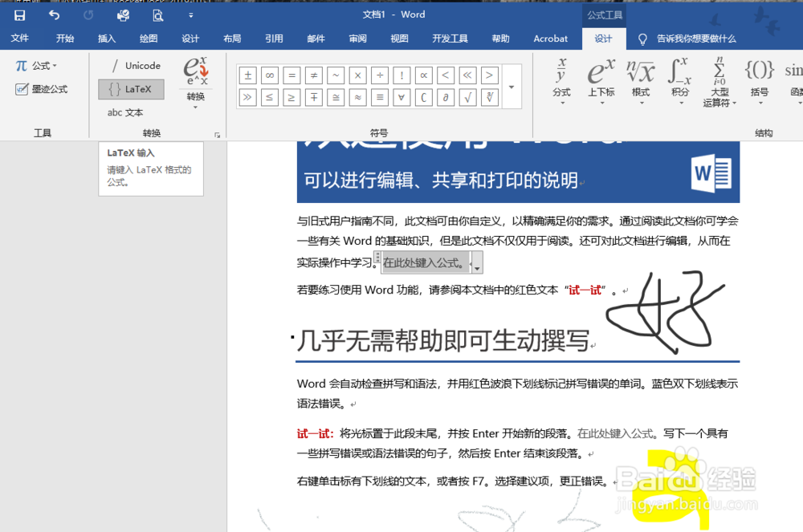
Task: Open the Radical structures dropdown
Action: click(641, 81)
